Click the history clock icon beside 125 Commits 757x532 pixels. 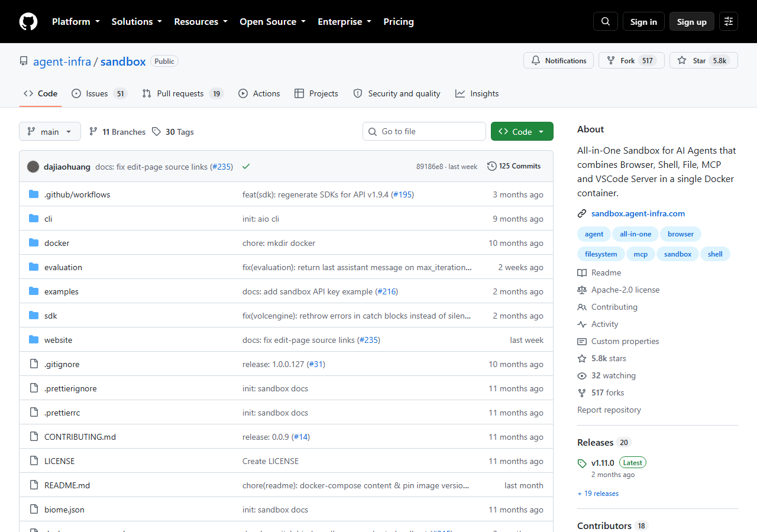coord(491,166)
